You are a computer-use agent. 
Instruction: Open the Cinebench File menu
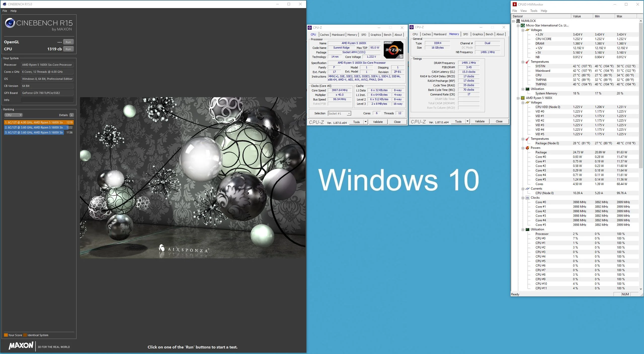(x=5, y=11)
